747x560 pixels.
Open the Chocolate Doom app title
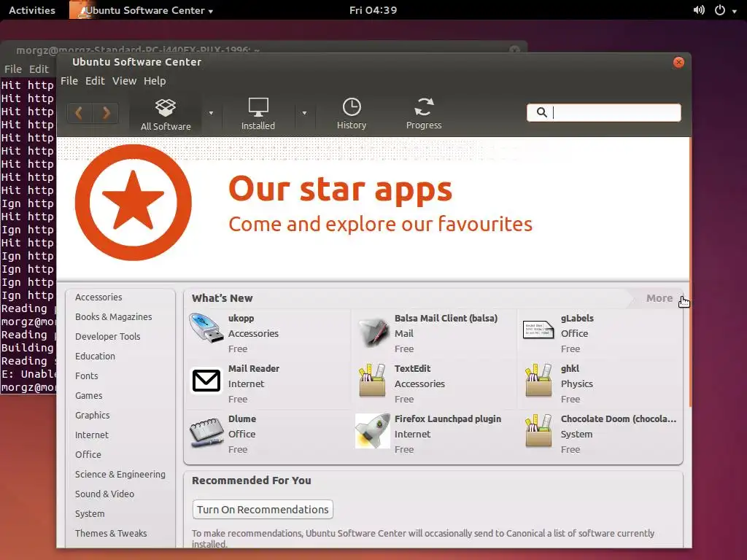(619, 419)
